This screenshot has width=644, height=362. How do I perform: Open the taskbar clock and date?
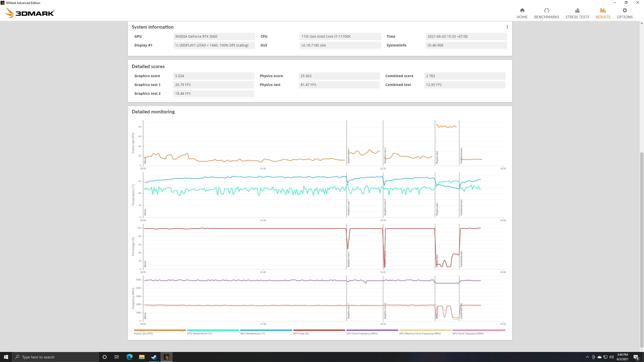tap(623, 357)
